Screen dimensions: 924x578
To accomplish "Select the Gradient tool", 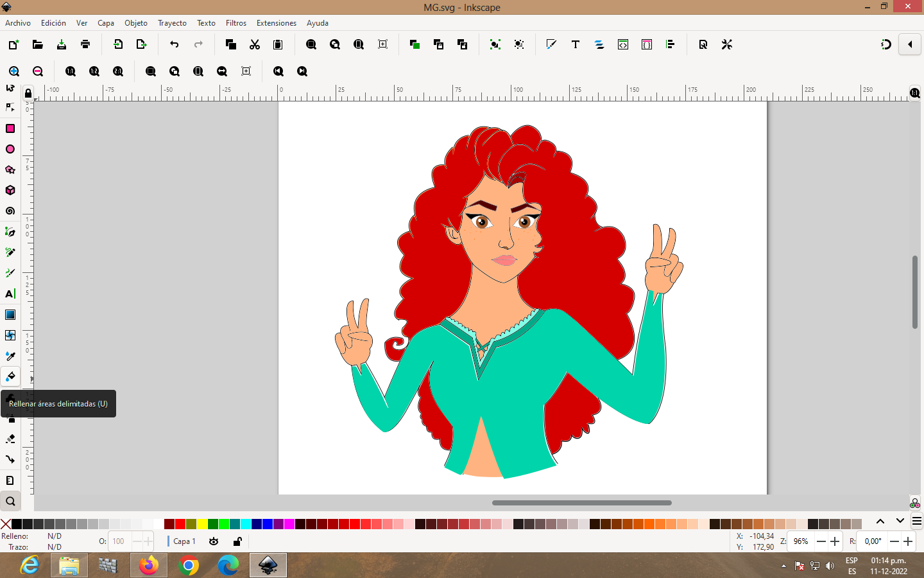I will coord(10,315).
